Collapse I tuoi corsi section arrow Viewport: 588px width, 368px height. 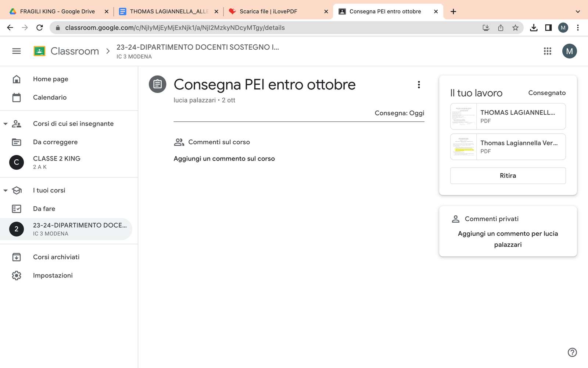click(x=6, y=191)
